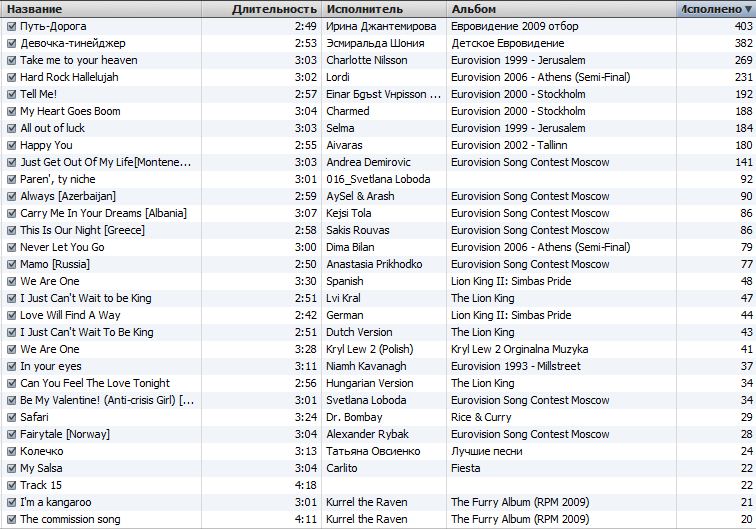Click album Eurovision 1993 - Millstreet
The width and height of the screenshot is (756, 529).
(x=516, y=366)
